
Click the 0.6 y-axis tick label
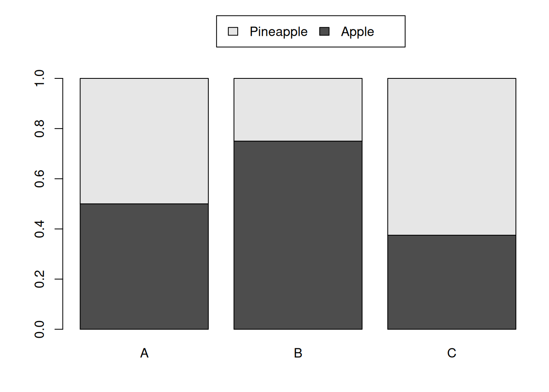pos(39,179)
